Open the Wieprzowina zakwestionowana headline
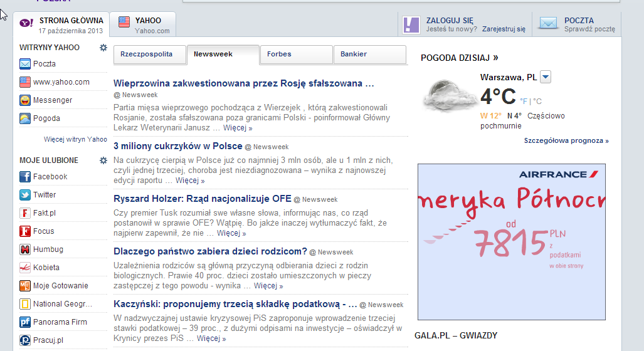Viewport: 644px width, 351px height. 243,83
